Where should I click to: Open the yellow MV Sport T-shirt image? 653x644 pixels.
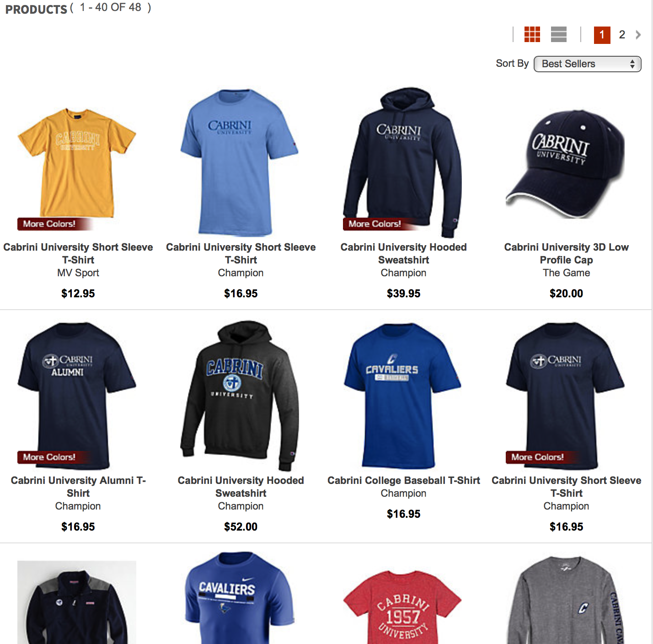[x=77, y=162]
